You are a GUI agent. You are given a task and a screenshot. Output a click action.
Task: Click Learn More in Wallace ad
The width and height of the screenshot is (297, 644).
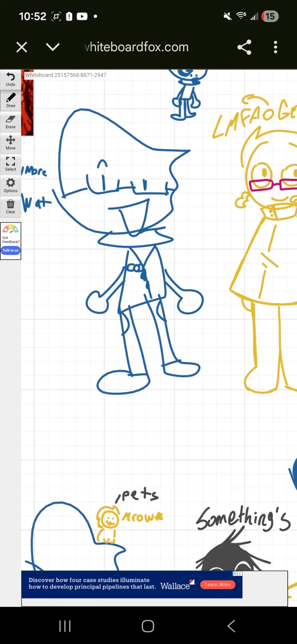tap(218, 585)
